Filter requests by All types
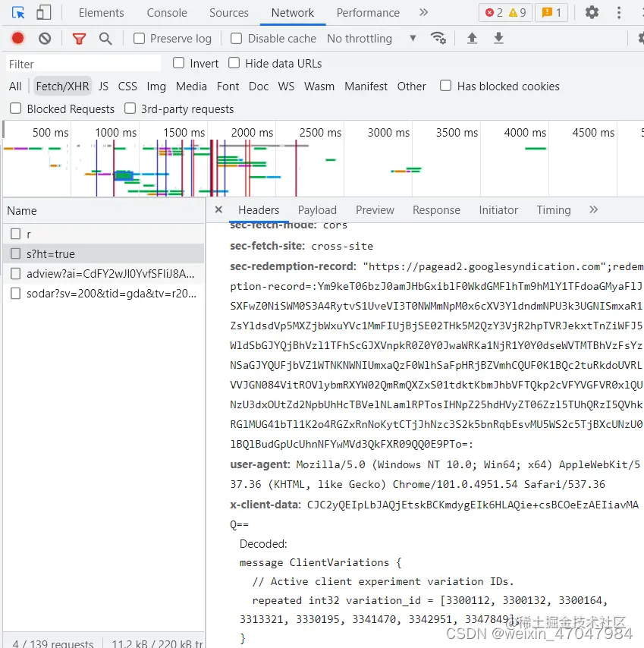 (x=15, y=87)
